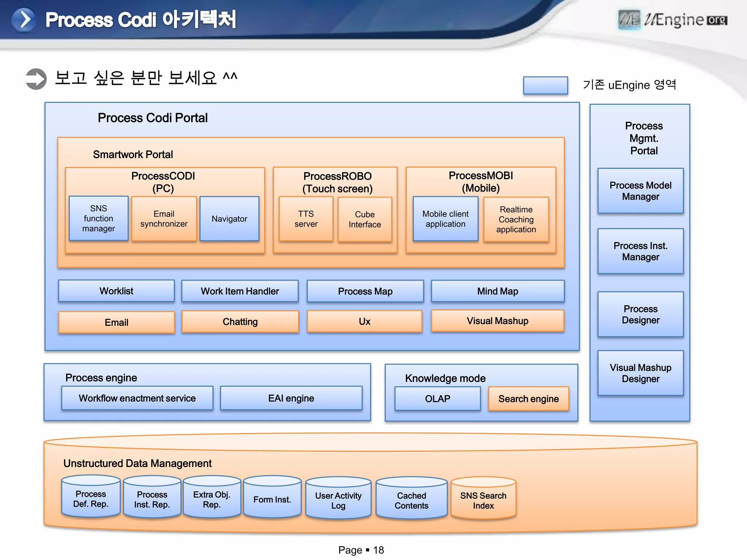Screen dimensions: 747x560
Task: Select the Mind Map box
Action: point(497,291)
